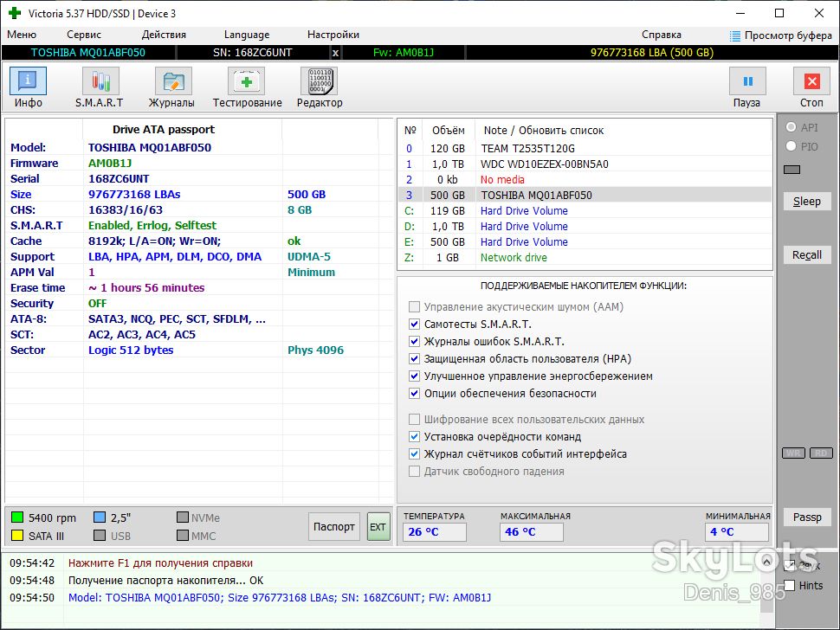Open the Настройки menu

click(x=333, y=35)
